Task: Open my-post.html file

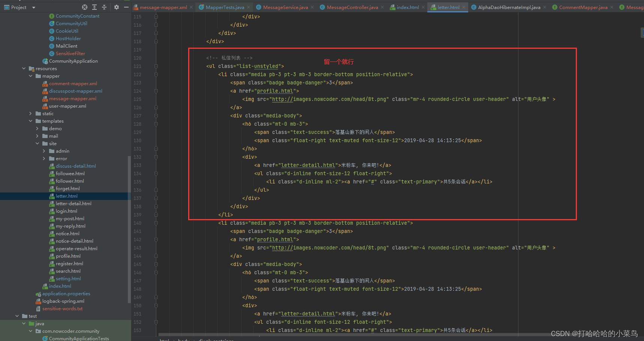Action: pos(70,218)
